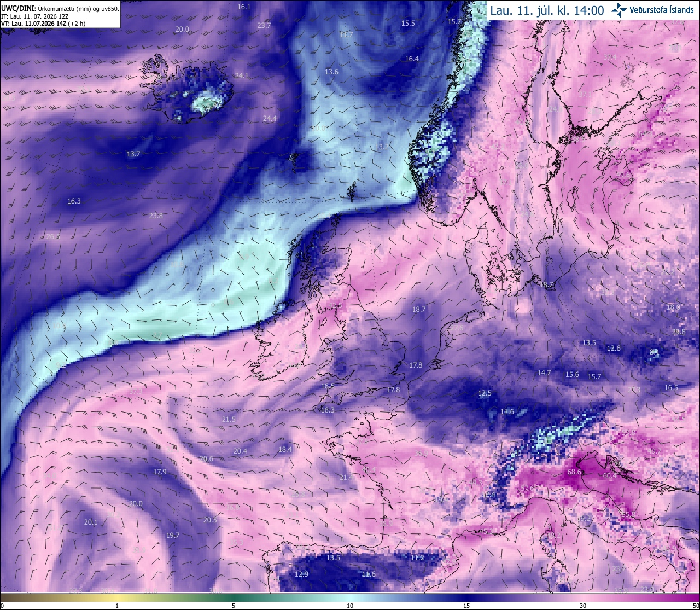This screenshot has height=610, width=700.
Task: Click the Veðurstofa Íslands logo icon
Action: 619,10
